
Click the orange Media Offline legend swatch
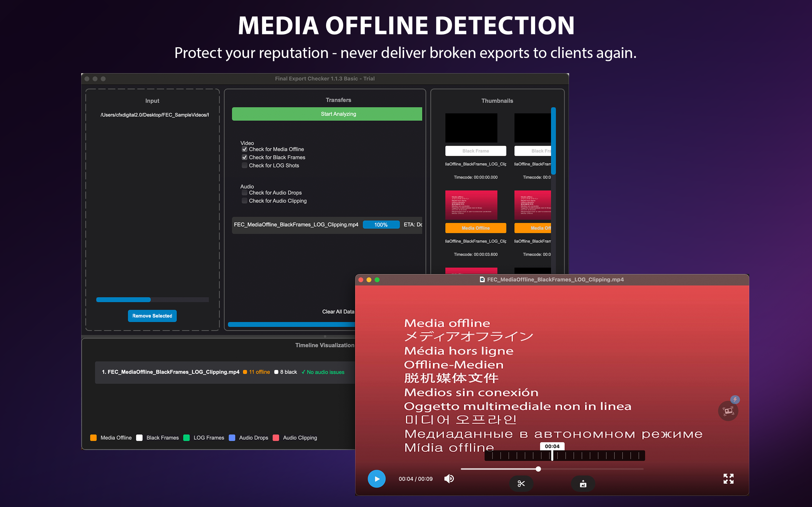[x=93, y=438]
